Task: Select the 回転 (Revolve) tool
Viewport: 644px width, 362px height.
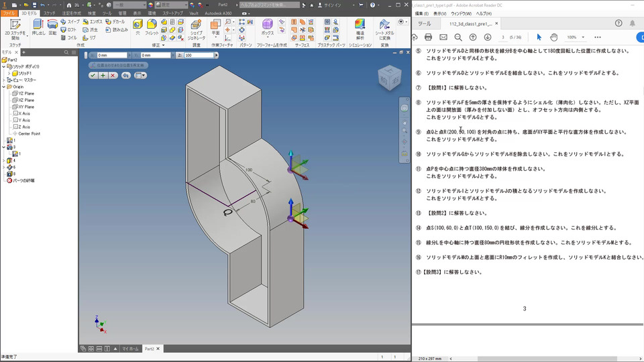Action: (x=52, y=27)
